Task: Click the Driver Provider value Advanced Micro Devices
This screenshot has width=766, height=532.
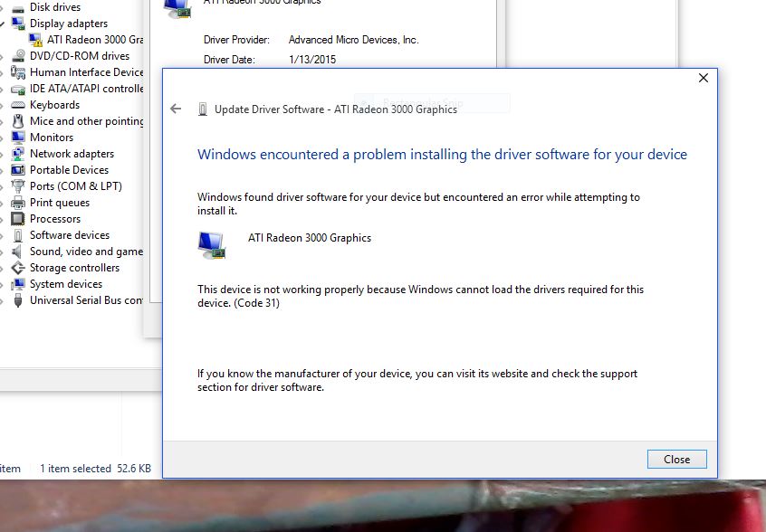Action: coord(354,40)
